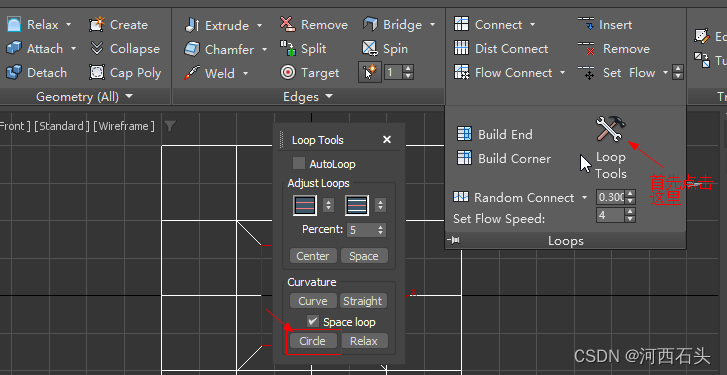Click the Target weld icon

click(288, 72)
